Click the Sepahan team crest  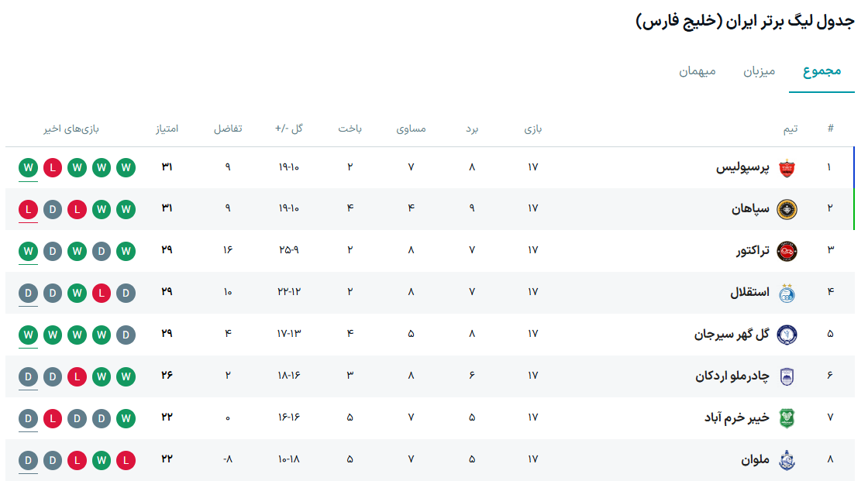click(787, 209)
